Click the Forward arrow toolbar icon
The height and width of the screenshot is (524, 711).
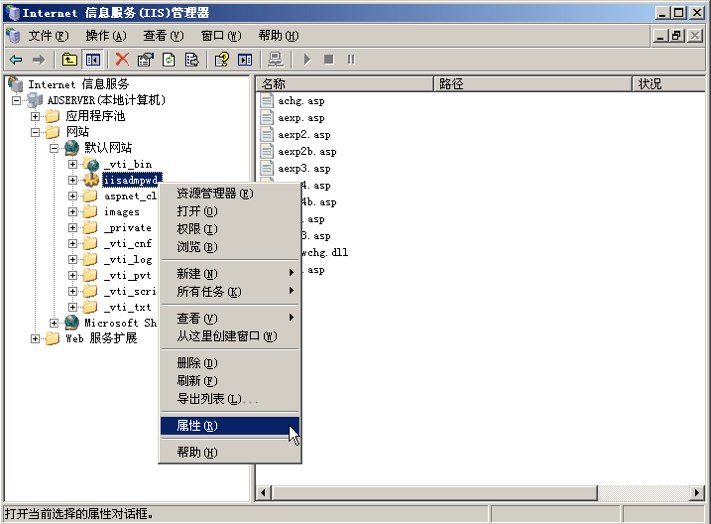pos(39,59)
